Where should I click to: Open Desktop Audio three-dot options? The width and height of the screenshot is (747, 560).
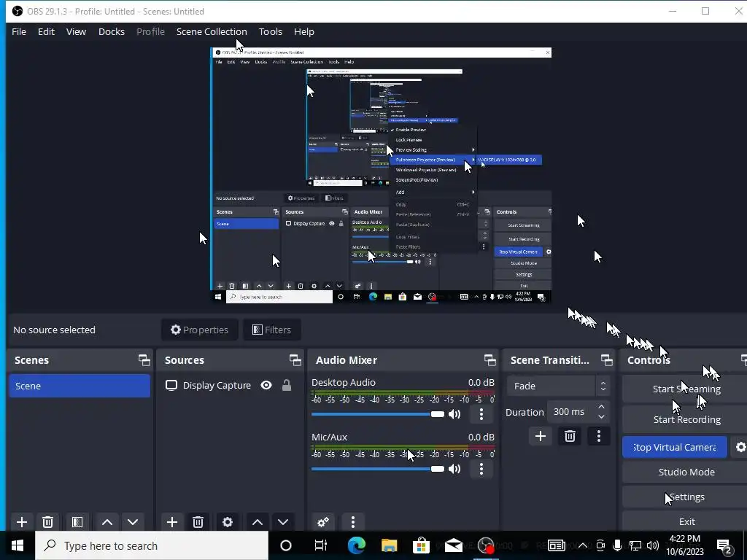point(481,414)
